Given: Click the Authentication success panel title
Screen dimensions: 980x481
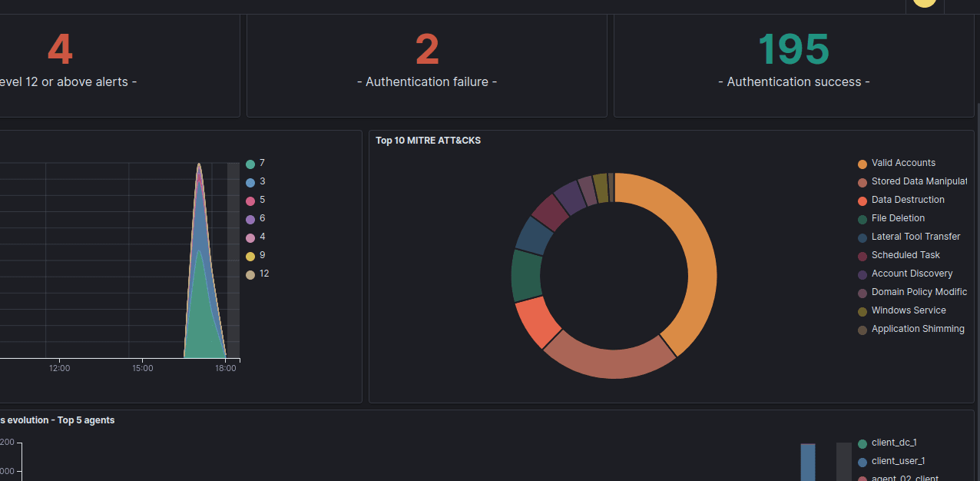Looking at the screenshot, I should point(793,81).
